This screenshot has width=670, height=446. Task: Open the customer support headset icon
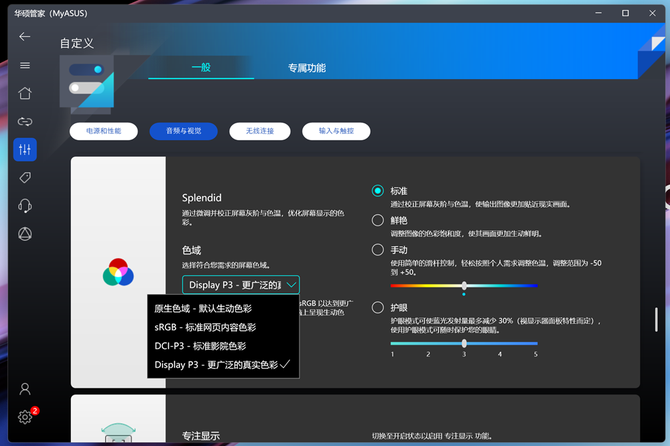point(25,206)
